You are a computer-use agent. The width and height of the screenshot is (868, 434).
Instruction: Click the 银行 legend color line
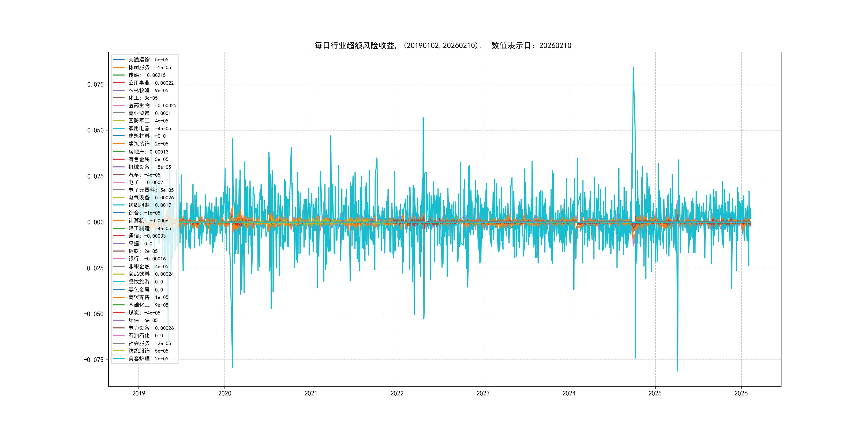click(x=119, y=259)
